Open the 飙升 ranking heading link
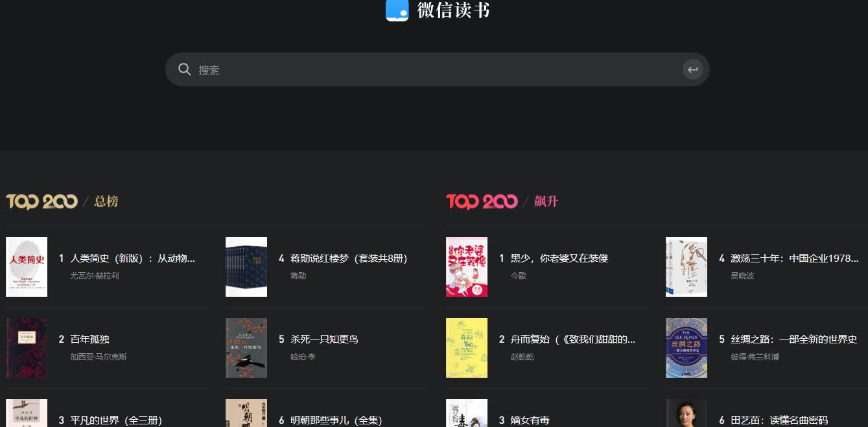The height and width of the screenshot is (427, 868). click(546, 202)
